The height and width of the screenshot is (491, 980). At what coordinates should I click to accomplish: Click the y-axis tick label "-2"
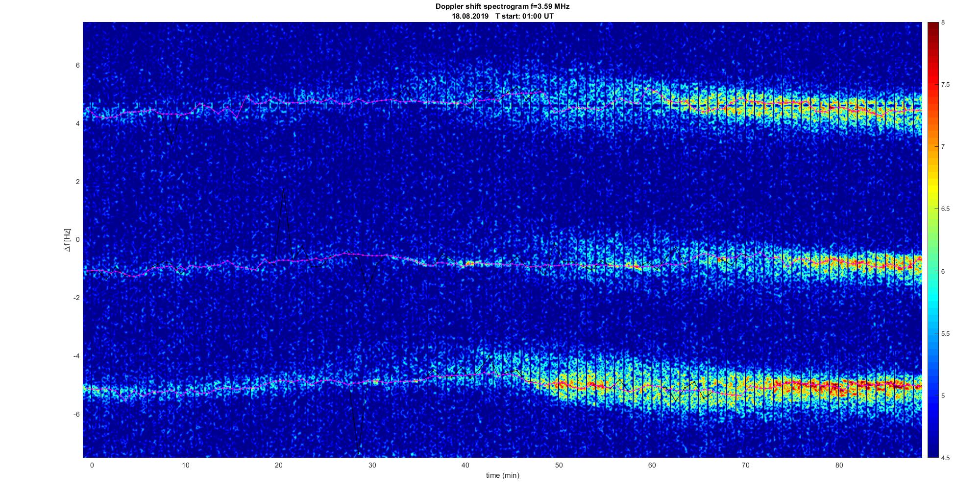pyautogui.click(x=76, y=298)
